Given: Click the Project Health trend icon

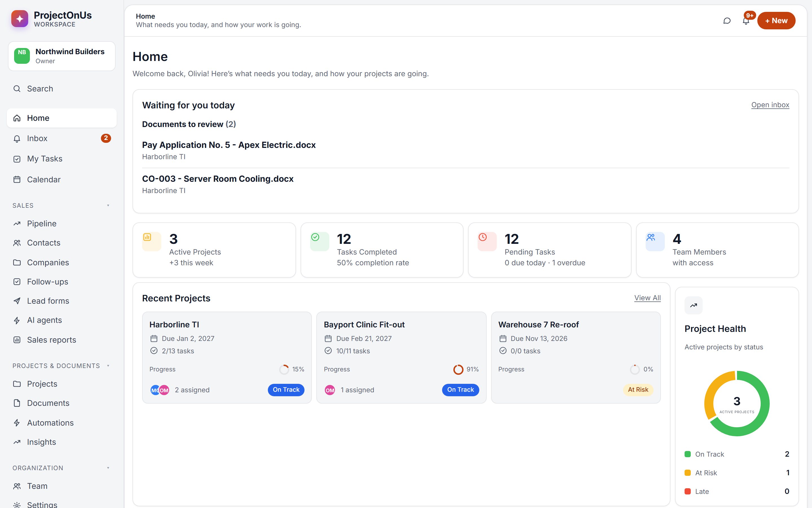Looking at the screenshot, I should tap(694, 305).
